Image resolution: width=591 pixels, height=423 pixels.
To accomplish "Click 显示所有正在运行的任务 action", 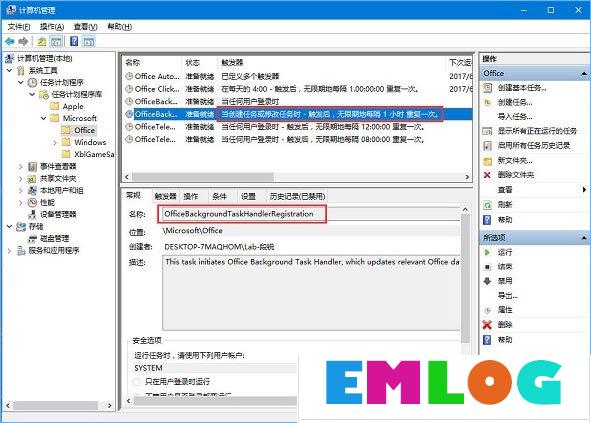I will pyautogui.click(x=537, y=131).
